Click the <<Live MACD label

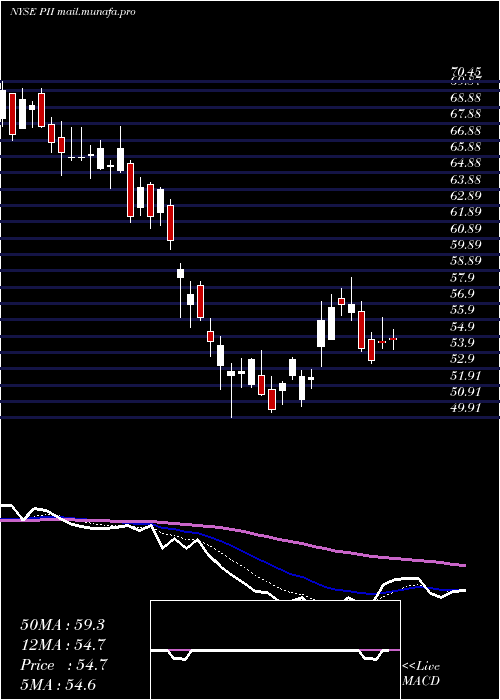point(421,674)
